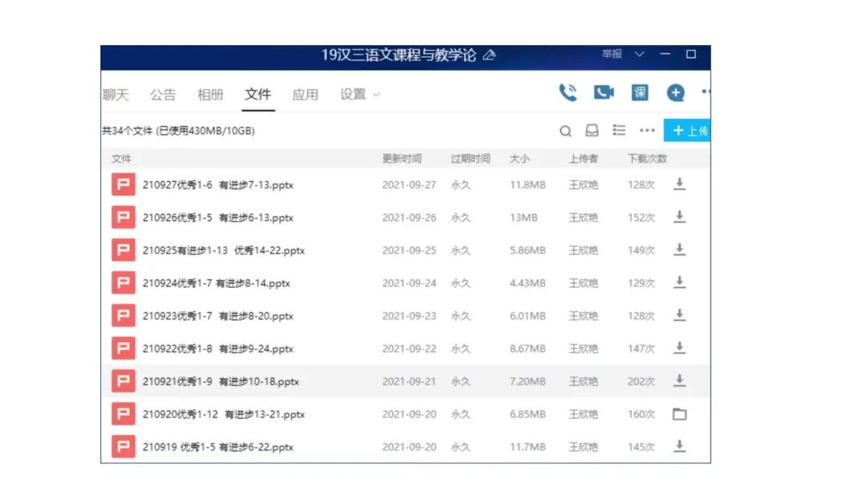Switch to the 相册 tab
The image size is (868, 489).
pyautogui.click(x=211, y=94)
